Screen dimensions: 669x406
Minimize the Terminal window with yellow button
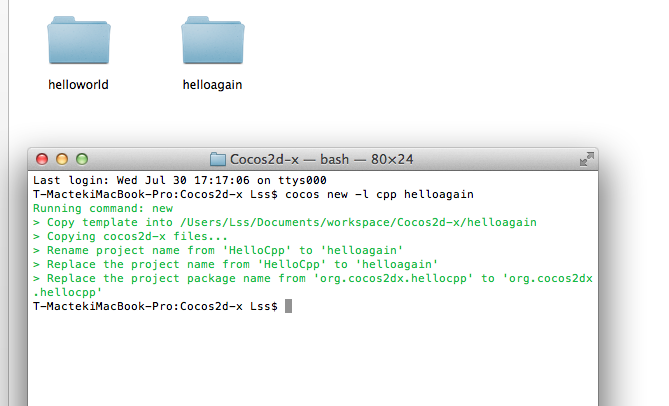click(62, 159)
